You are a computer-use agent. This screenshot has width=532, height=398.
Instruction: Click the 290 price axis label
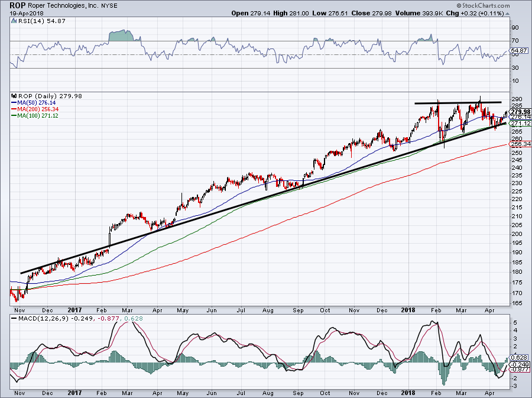(517, 99)
